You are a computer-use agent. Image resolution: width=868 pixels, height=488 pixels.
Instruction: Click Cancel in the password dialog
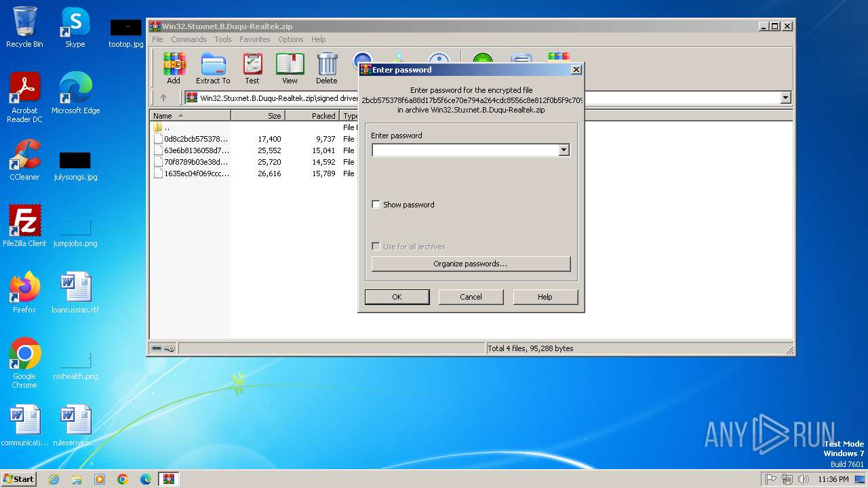[x=471, y=297]
